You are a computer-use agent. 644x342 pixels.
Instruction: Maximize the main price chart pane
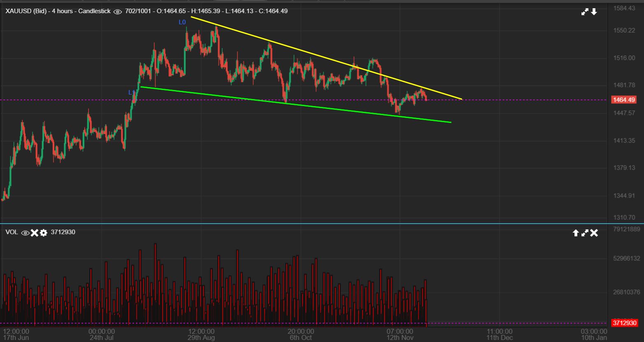pyautogui.click(x=585, y=12)
